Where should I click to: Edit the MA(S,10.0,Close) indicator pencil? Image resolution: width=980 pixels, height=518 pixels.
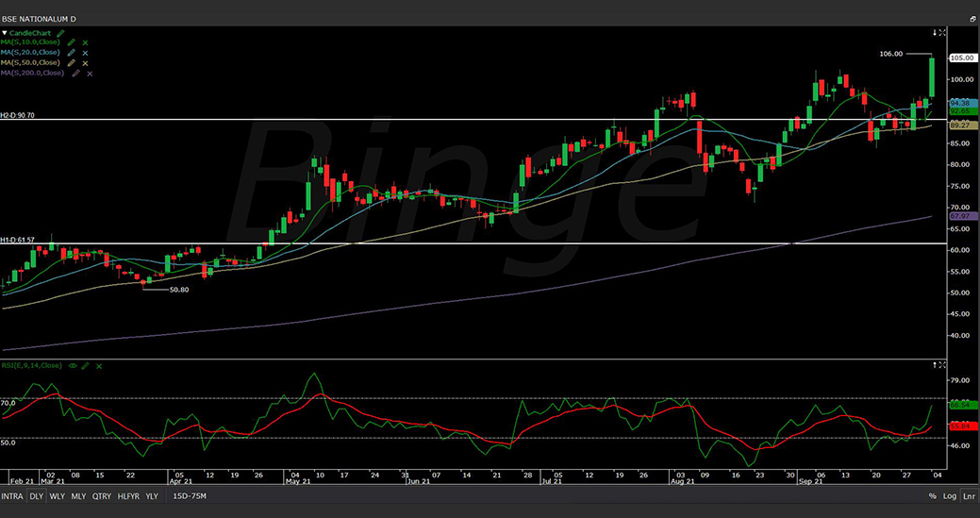[72, 42]
